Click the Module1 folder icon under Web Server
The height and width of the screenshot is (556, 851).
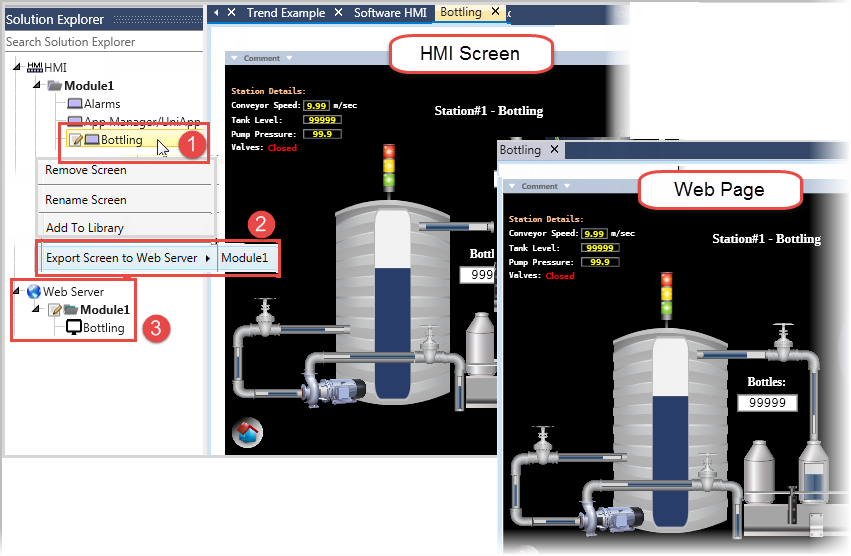71,310
